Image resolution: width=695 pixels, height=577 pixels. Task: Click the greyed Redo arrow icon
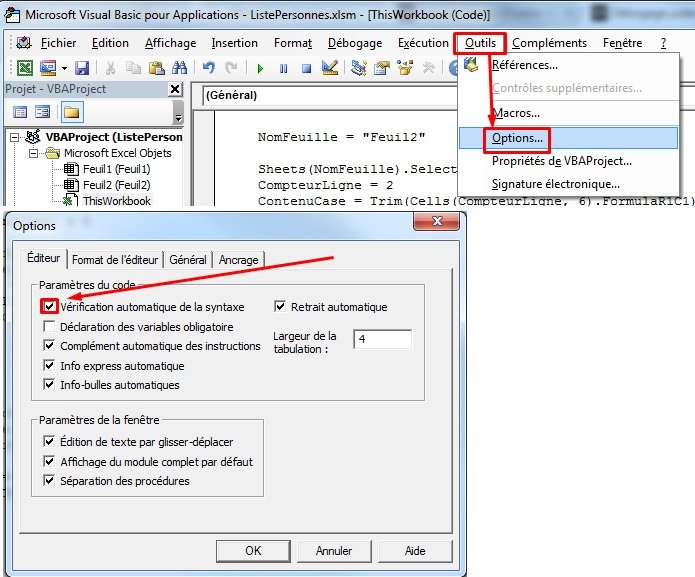pyautogui.click(x=231, y=68)
